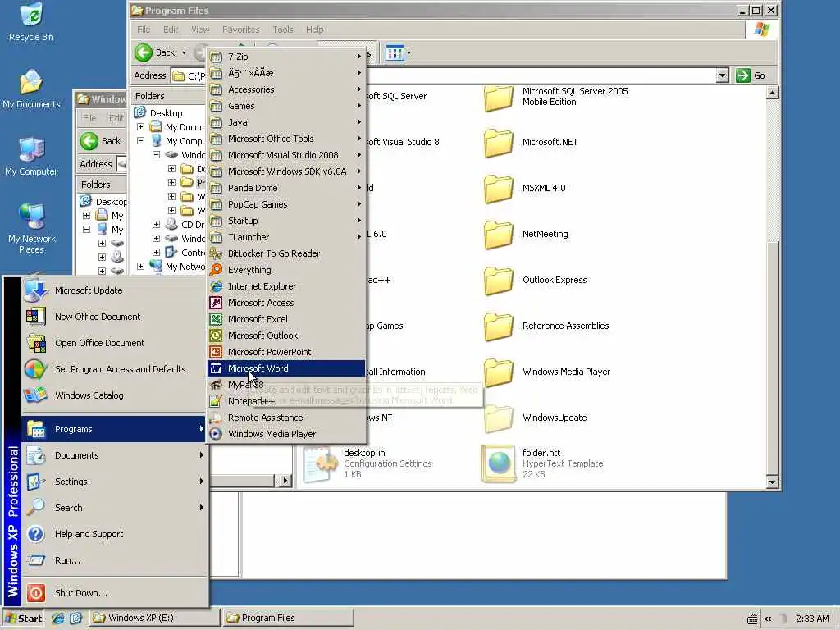Screen dimensions: 840x630
Task: Click the Everything search program icon
Action: (216, 270)
